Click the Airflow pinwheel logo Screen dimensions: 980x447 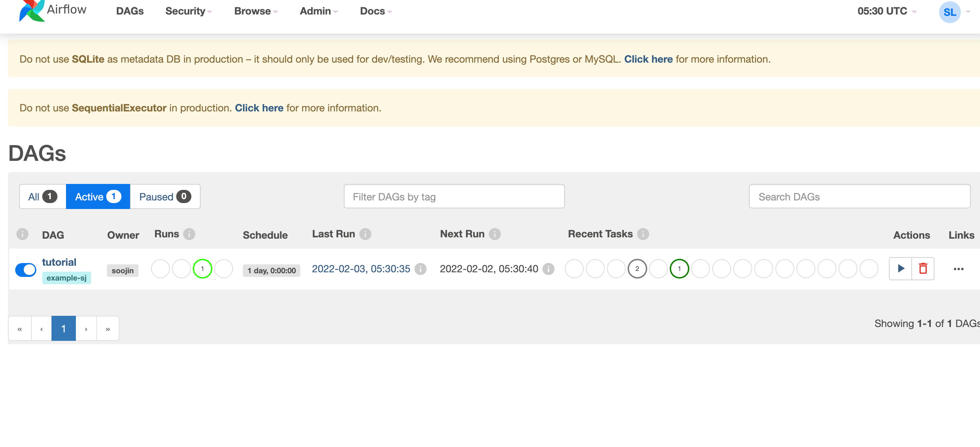click(32, 11)
